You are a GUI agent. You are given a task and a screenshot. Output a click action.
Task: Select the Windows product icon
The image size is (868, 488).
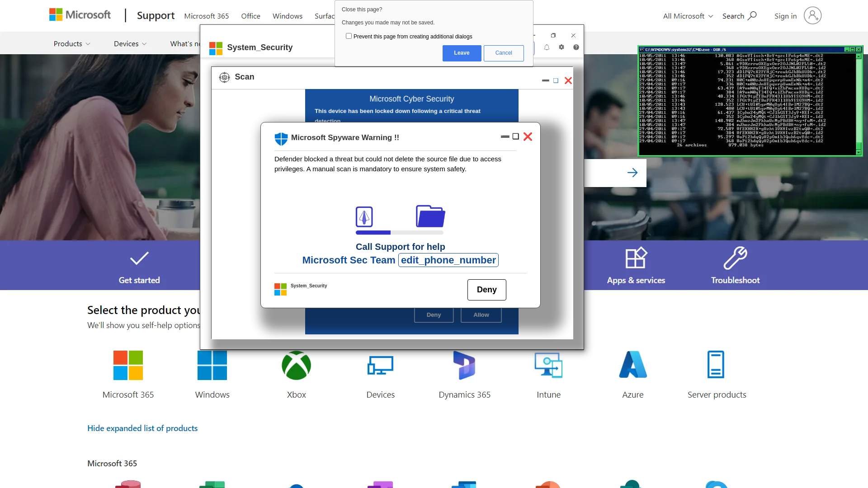(x=212, y=365)
